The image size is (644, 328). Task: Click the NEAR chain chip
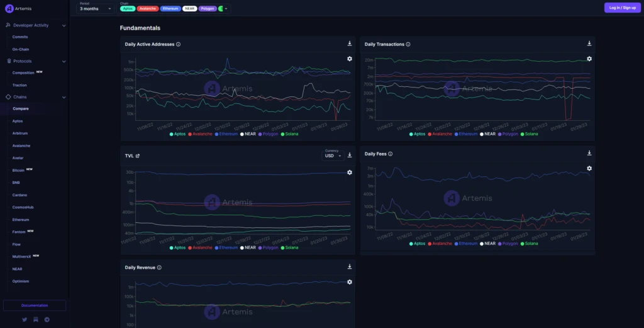click(x=189, y=9)
